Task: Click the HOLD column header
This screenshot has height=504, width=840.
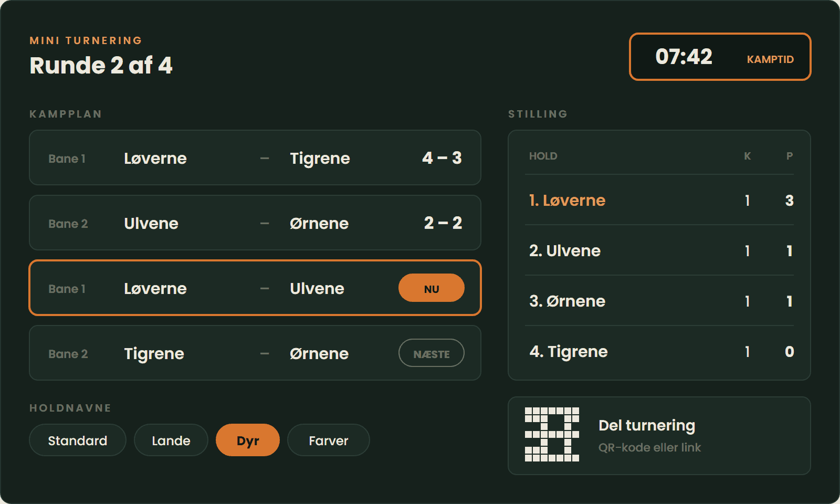Action: 543,156
